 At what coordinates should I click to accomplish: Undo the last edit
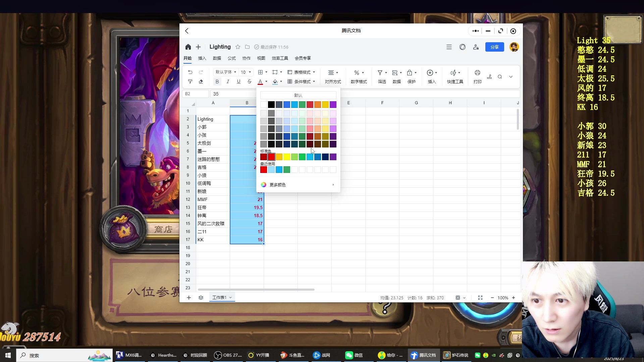click(x=190, y=72)
